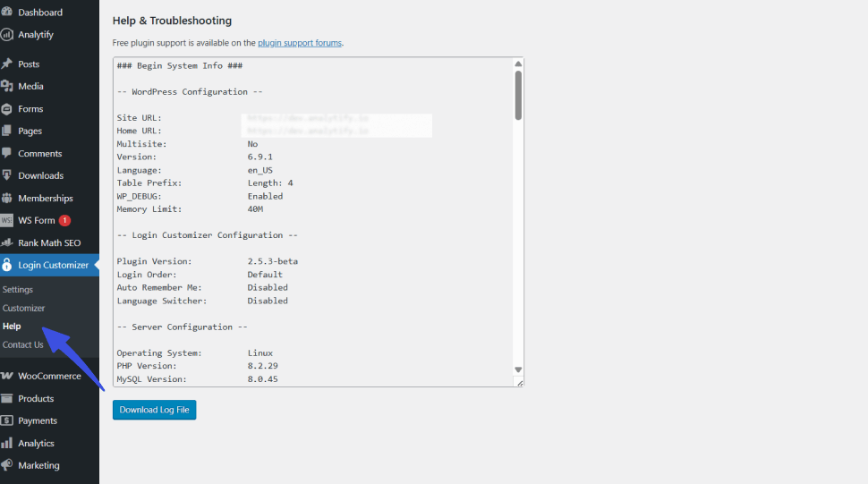
Task: Open Rank Math SEO menu label
Action: pos(49,242)
